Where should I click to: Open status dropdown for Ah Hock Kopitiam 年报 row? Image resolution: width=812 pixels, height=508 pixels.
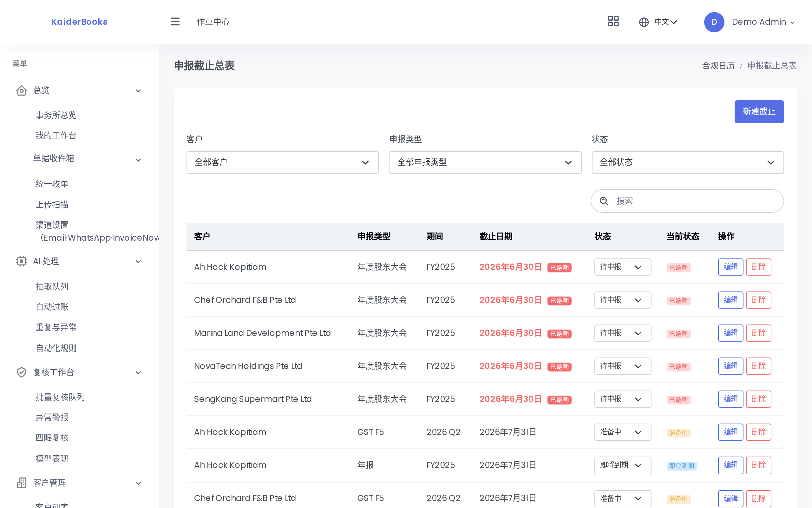tap(622, 465)
